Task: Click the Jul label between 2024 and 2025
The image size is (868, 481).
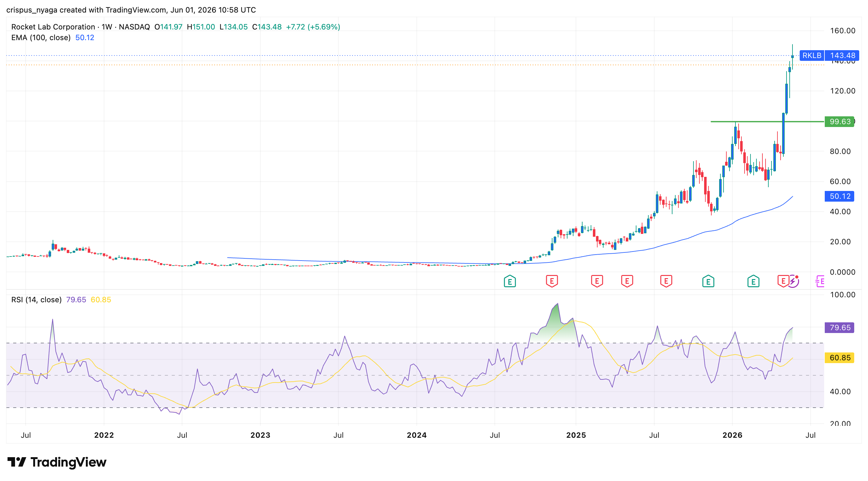Action: [495, 435]
